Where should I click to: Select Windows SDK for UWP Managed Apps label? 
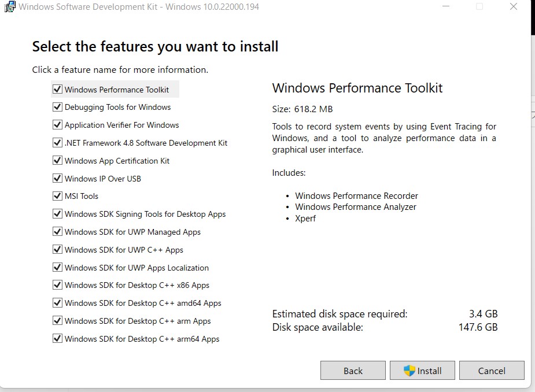(x=132, y=232)
